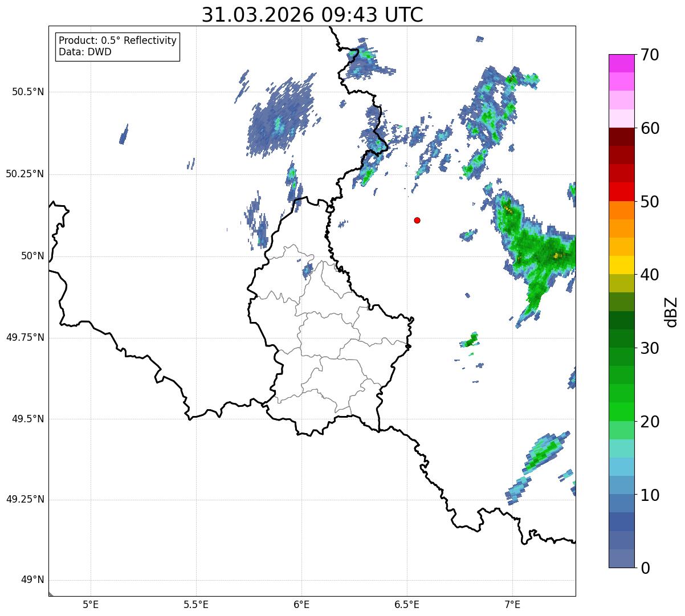Click the 7°E longitude label
Image resolution: width=685 pixels, height=616 pixels.
(512, 605)
